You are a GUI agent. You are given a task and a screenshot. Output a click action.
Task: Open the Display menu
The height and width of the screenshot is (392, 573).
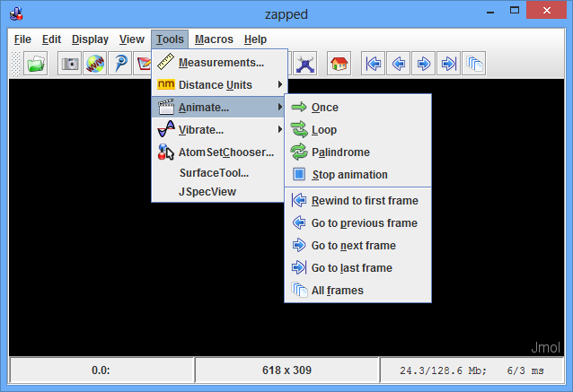click(90, 39)
